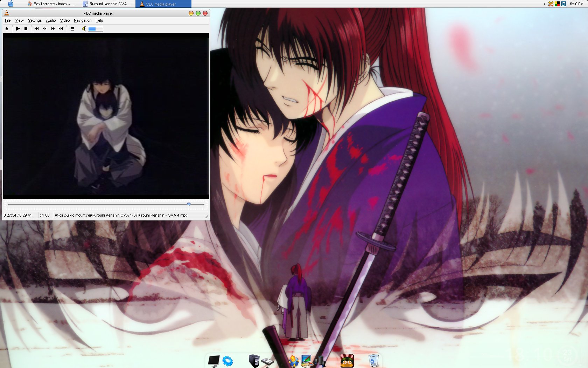
Task: Click the elapsed time 0:27:34 / 0:29:41
Action: 17,215
